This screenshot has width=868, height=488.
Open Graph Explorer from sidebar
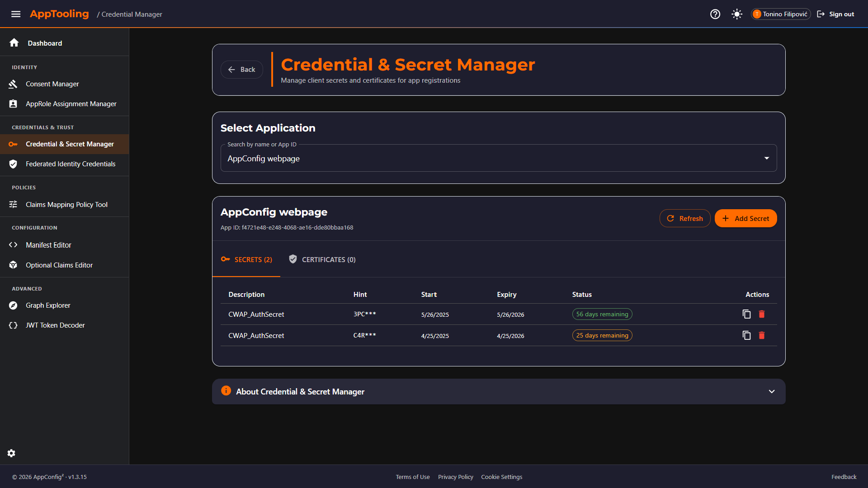(x=48, y=305)
